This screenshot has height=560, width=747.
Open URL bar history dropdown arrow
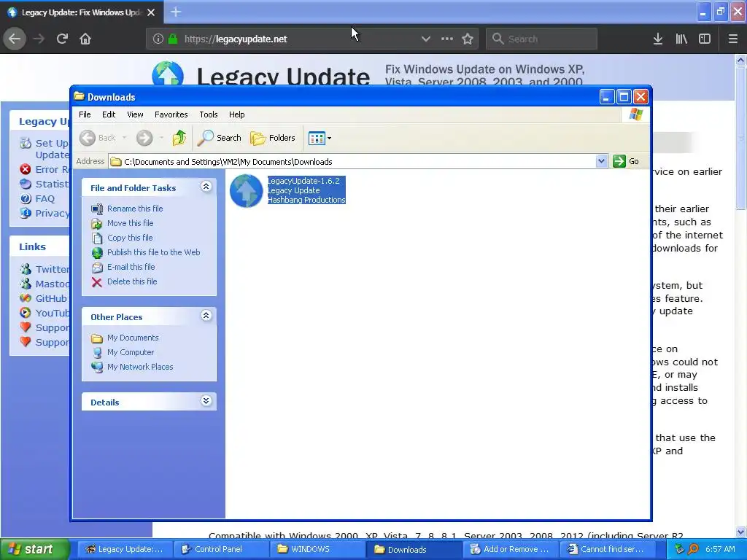coord(426,39)
